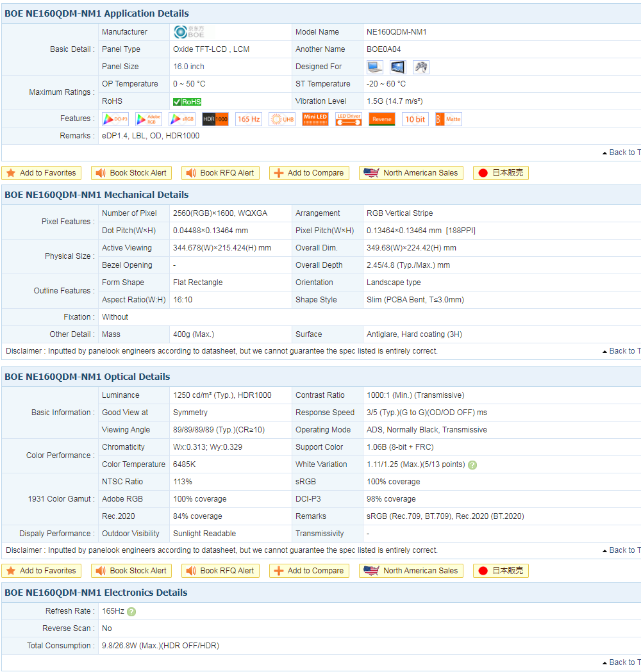Click 'Oxide TFT-LCD , LCM' panel type
This screenshot has width=641, height=672.
(x=212, y=49)
